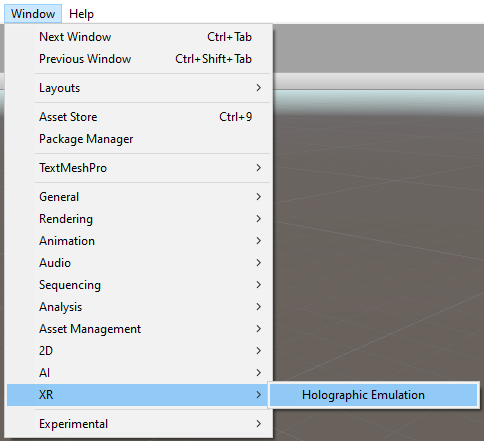484x441 pixels.
Task: Expand the Layouts submenu
Action: [x=138, y=88]
